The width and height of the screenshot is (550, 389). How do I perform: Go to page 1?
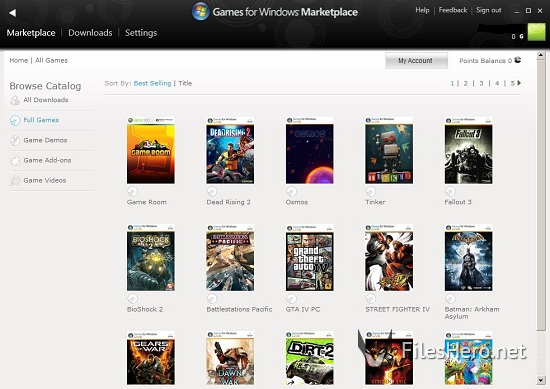(x=452, y=83)
